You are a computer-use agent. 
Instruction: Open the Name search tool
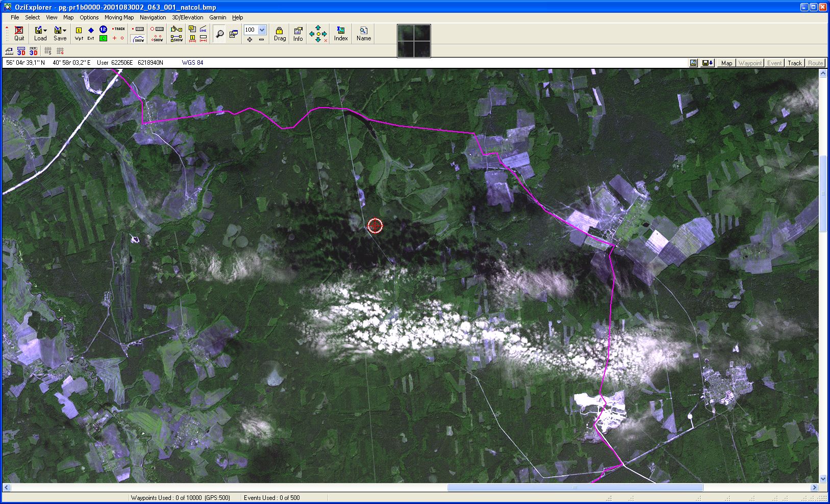coord(364,34)
